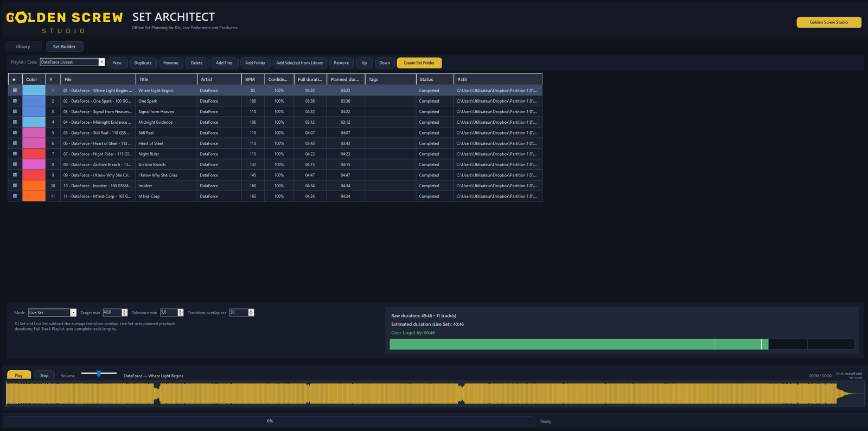Click the Add Files button

coord(224,63)
